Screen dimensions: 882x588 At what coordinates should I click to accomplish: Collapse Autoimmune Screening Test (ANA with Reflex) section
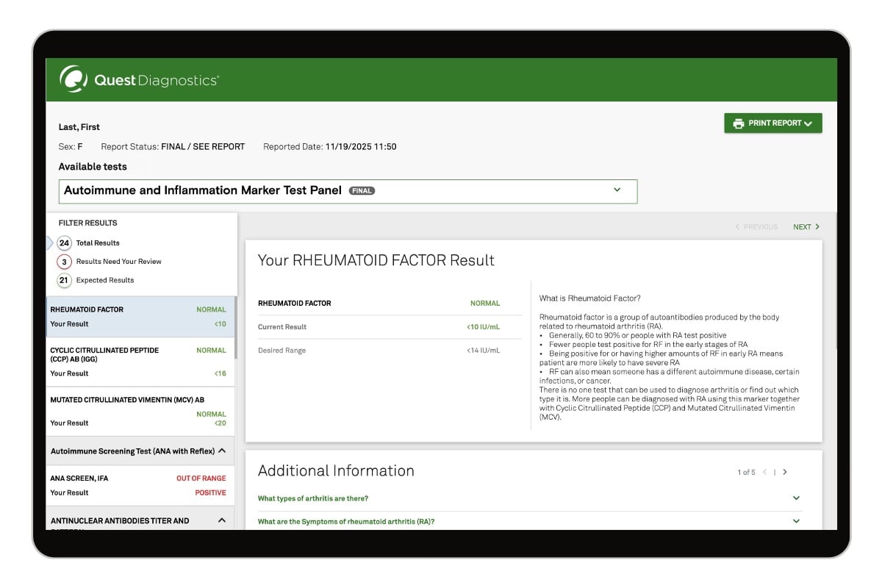pos(222,451)
